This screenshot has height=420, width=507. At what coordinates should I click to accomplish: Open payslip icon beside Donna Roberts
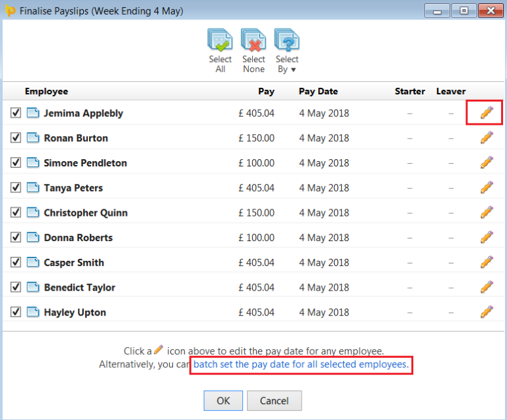click(x=33, y=238)
